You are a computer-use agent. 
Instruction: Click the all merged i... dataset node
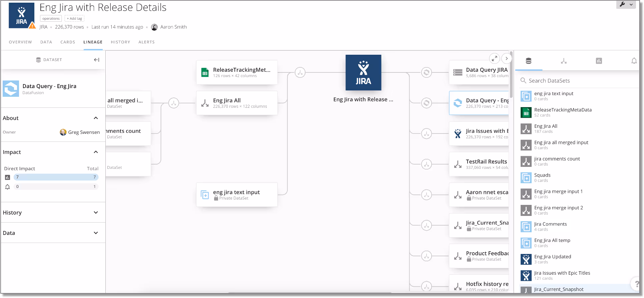coord(128,103)
